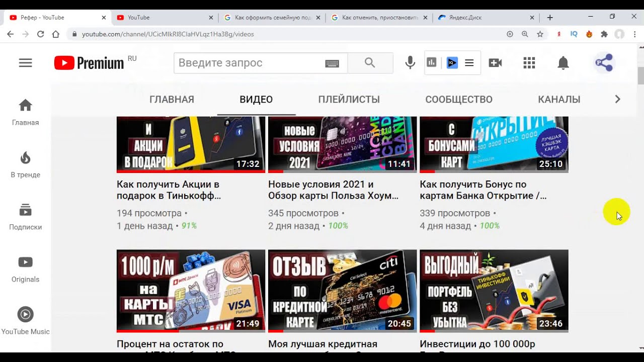Click the magnifier search button
The width and height of the screenshot is (644, 362).
coord(370,63)
